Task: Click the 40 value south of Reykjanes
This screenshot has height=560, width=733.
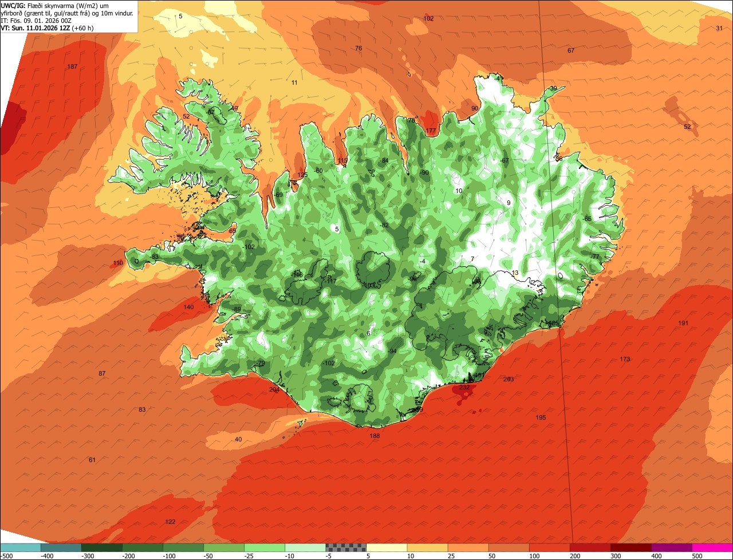Action: [x=239, y=439]
